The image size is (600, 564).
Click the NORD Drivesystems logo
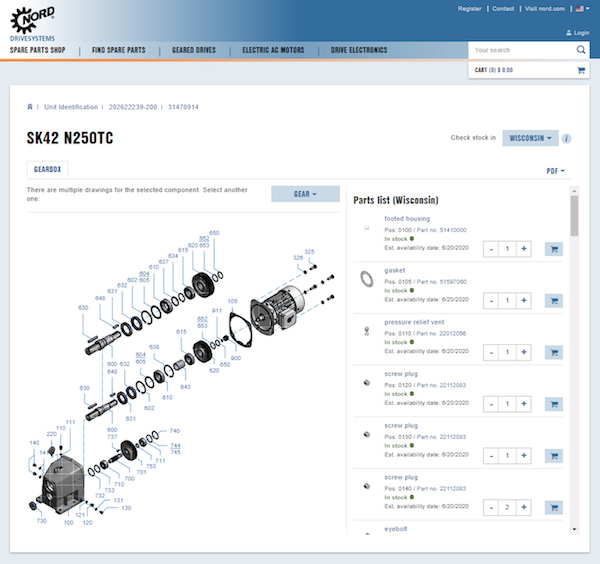[33, 18]
